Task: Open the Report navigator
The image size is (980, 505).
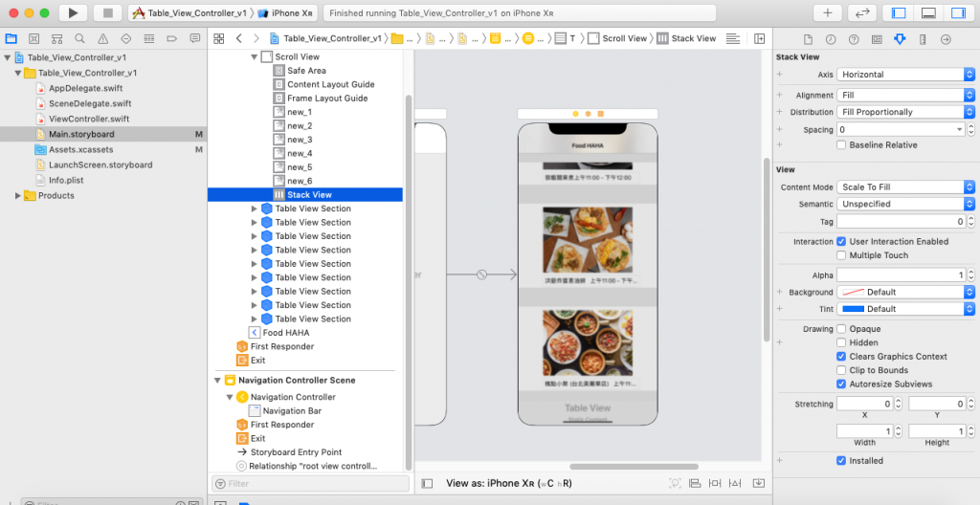Action: point(195,39)
